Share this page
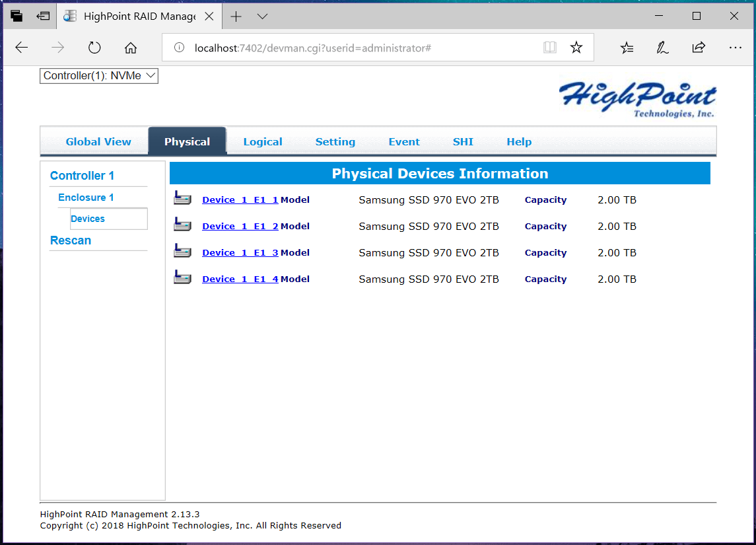The image size is (756, 545). point(699,48)
